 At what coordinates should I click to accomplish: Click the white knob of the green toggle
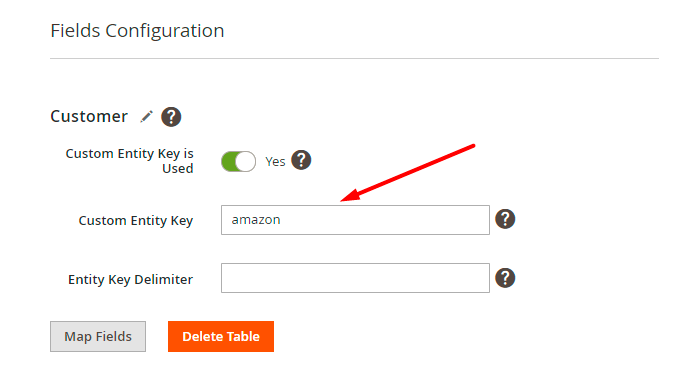pyautogui.click(x=246, y=162)
